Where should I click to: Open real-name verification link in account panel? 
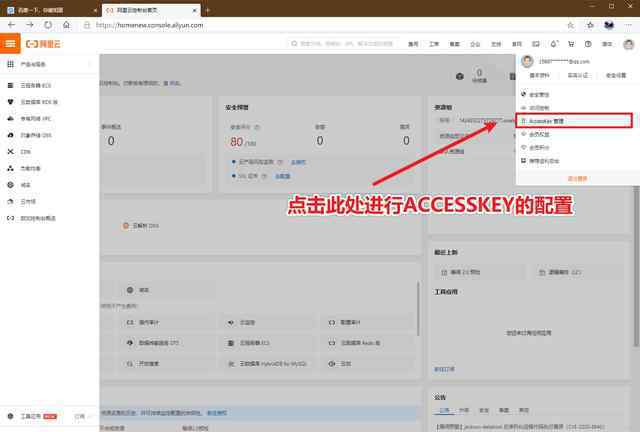(x=578, y=76)
